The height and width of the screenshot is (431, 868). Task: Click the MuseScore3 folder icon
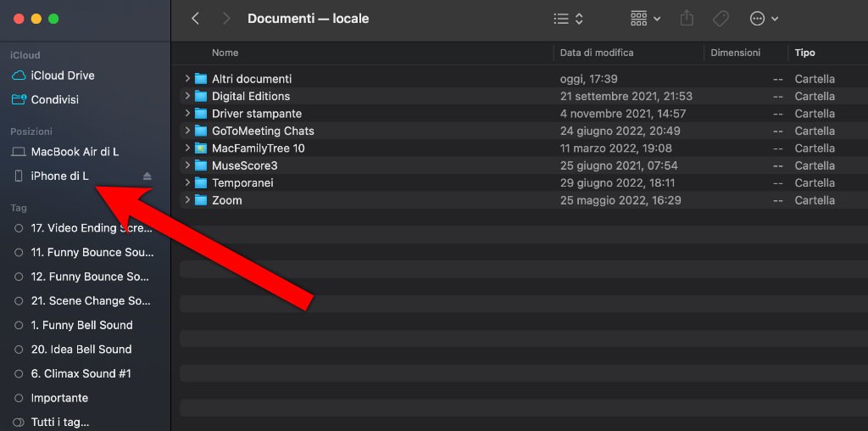click(200, 165)
